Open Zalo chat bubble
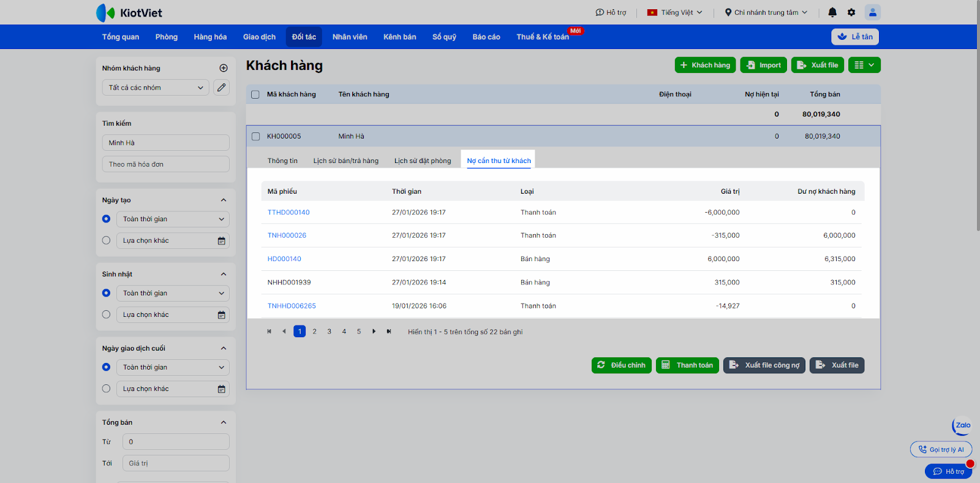 pos(962,425)
